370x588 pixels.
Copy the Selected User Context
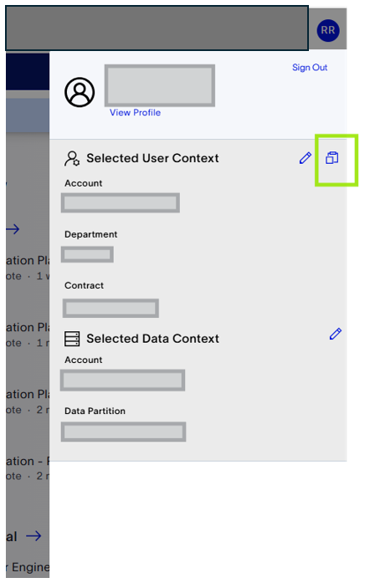pos(331,158)
